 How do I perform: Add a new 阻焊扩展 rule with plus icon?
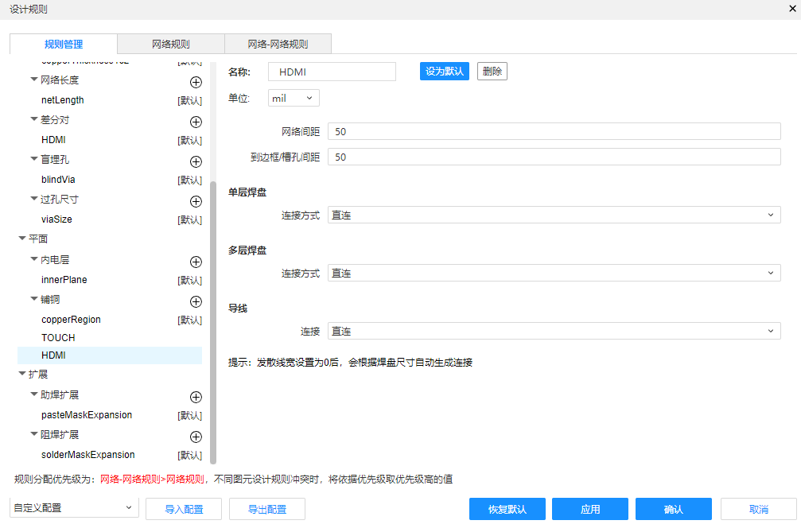coord(196,437)
